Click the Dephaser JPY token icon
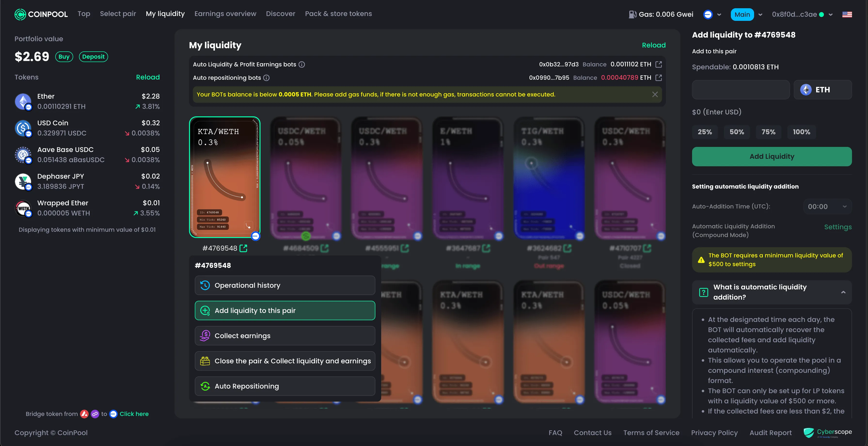 pyautogui.click(x=23, y=181)
